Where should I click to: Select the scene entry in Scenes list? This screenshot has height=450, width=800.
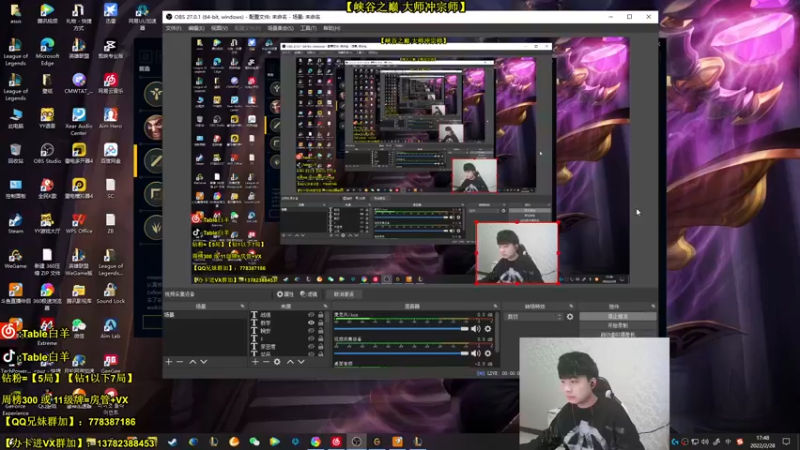click(x=204, y=315)
